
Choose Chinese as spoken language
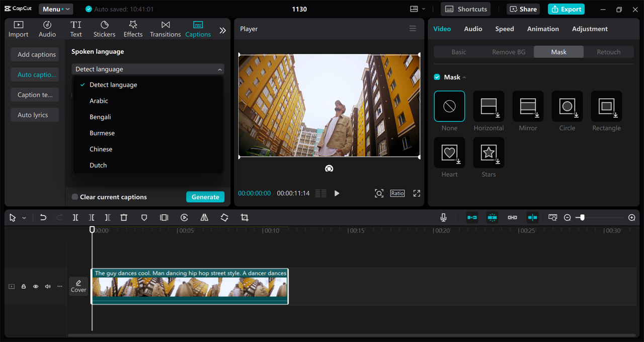pyautogui.click(x=148, y=149)
